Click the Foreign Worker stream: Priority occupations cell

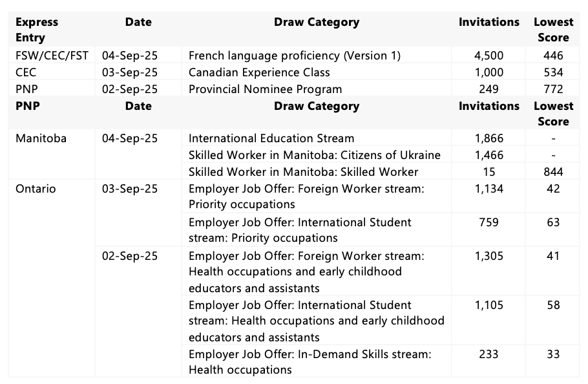(306, 197)
